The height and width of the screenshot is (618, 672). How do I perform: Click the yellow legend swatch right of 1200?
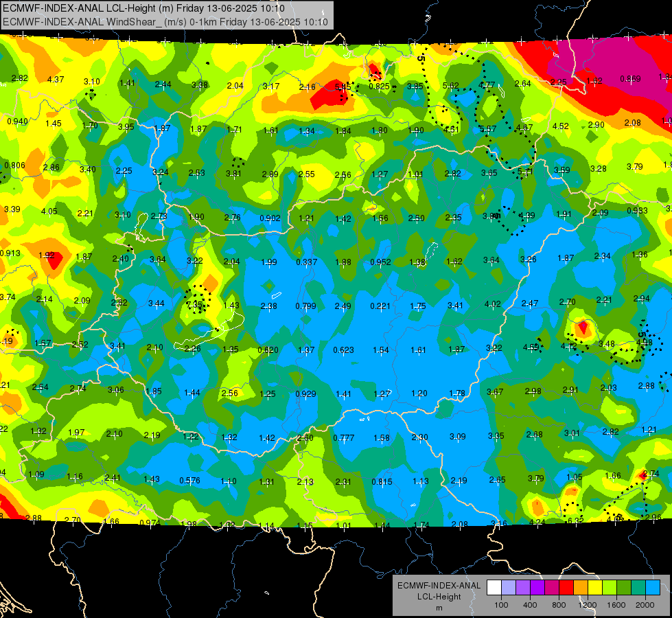[595, 588]
